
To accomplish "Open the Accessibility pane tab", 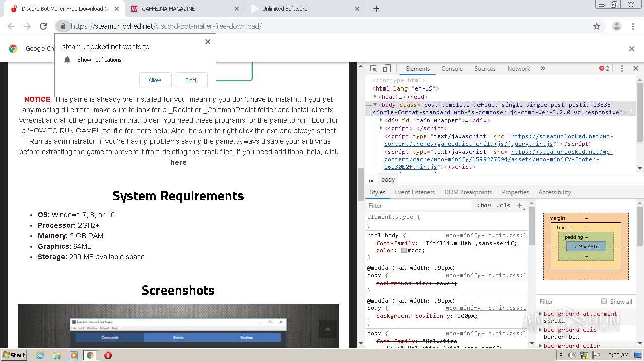I will coord(554,192).
